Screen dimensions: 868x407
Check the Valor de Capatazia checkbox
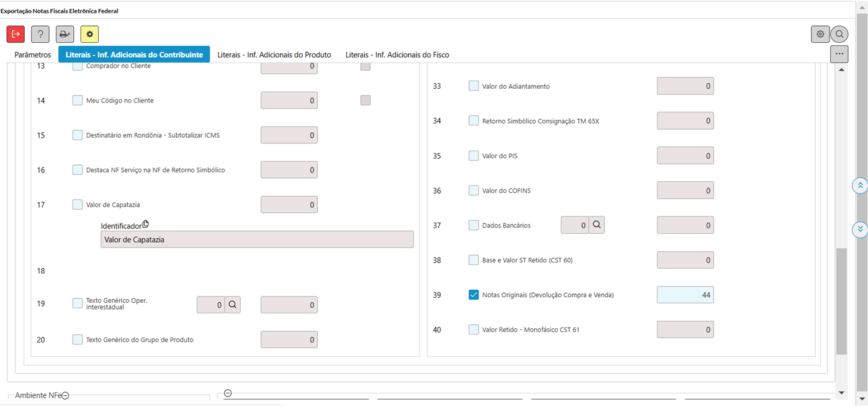[78, 204]
